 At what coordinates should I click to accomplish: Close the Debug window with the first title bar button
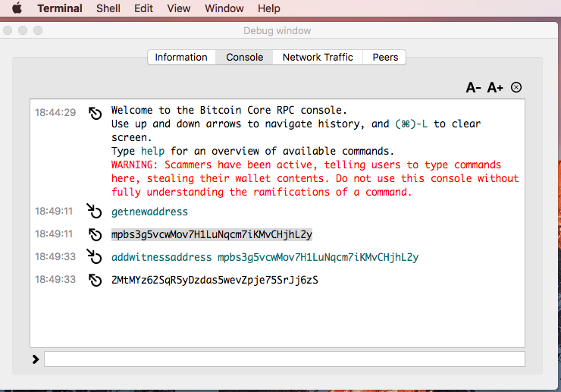pyautogui.click(x=8, y=30)
